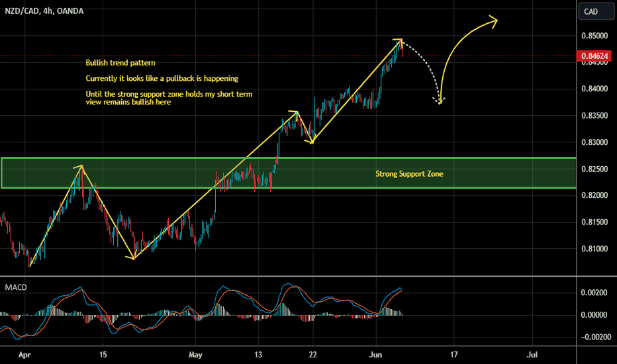Click the 22 date label on time axis
This screenshot has width=617, height=364.
[x=313, y=355]
